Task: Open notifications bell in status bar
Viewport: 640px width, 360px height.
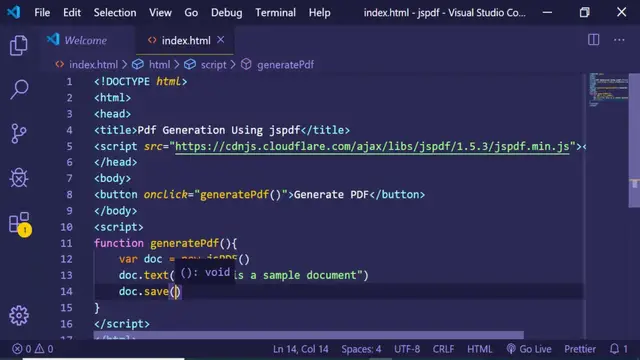Action: click(x=618, y=349)
